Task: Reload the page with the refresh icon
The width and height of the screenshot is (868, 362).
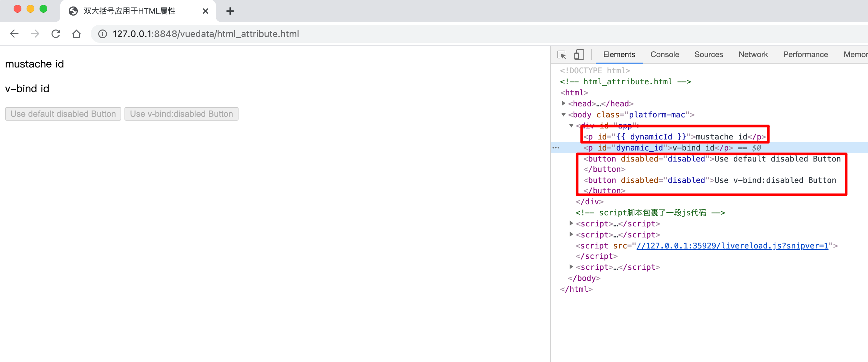Action: pos(56,34)
